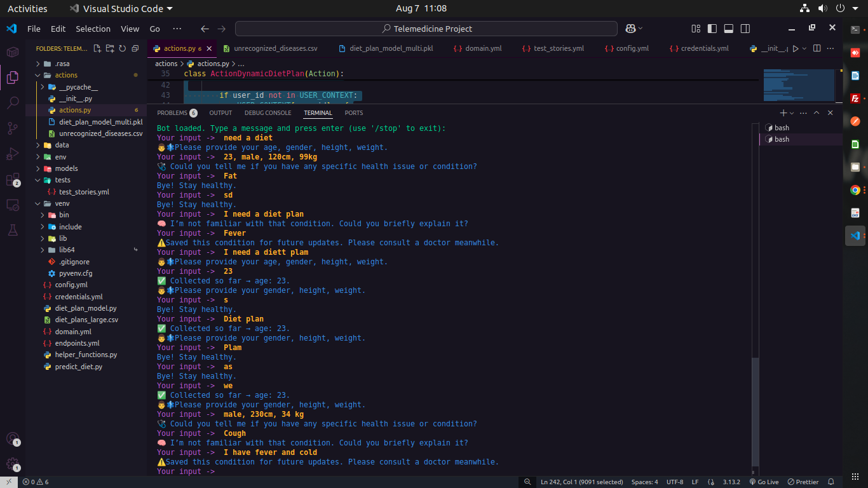Open the Selection menu
The image size is (868, 488).
coord(93,29)
